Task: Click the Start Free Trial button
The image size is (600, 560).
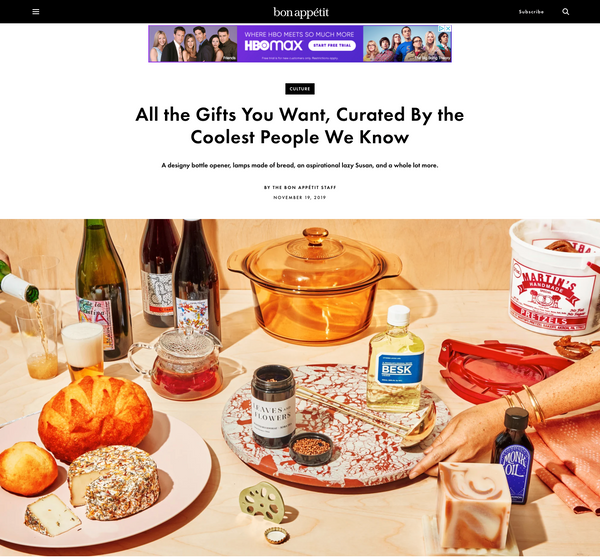Action: (332, 46)
